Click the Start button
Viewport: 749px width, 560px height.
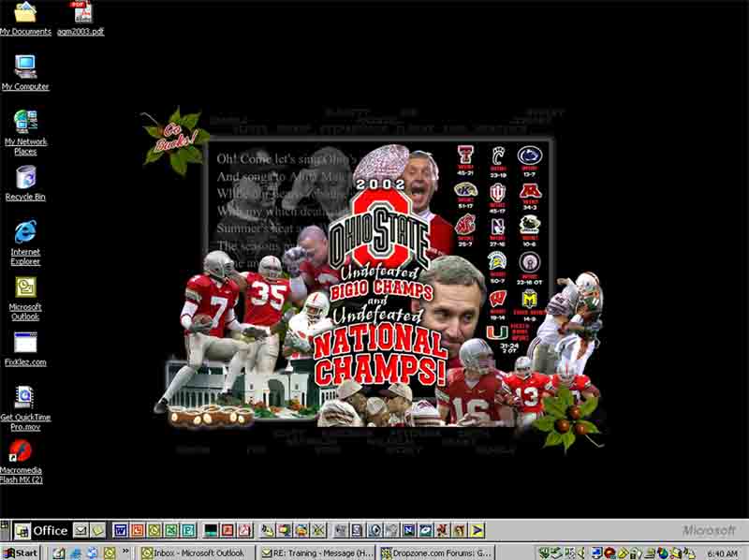pyautogui.click(x=21, y=553)
